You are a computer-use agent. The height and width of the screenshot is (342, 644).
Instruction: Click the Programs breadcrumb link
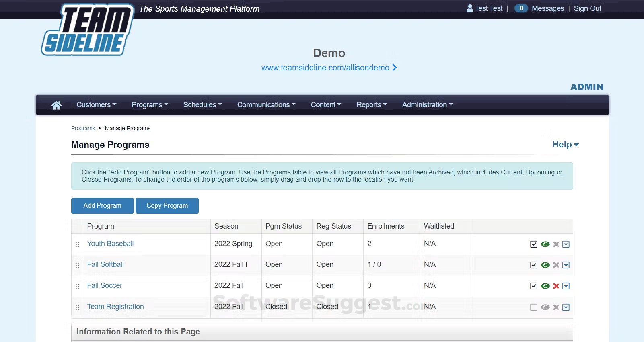83,128
